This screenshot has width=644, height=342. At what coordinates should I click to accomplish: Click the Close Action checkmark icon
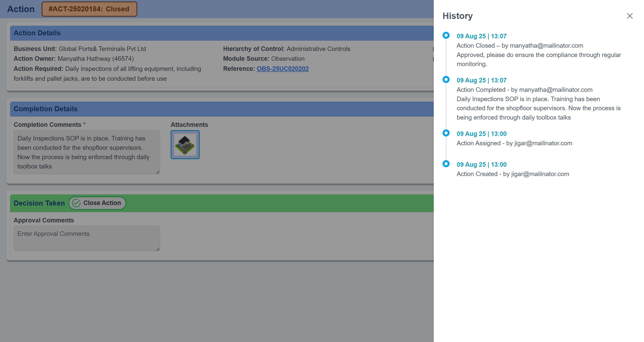pos(76,203)
